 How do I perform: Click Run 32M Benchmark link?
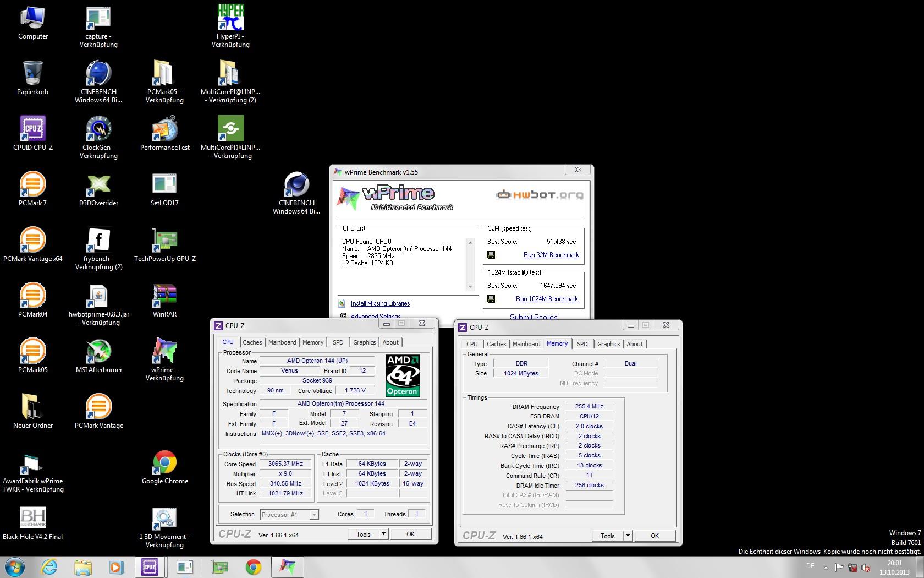tap(551, 255)
